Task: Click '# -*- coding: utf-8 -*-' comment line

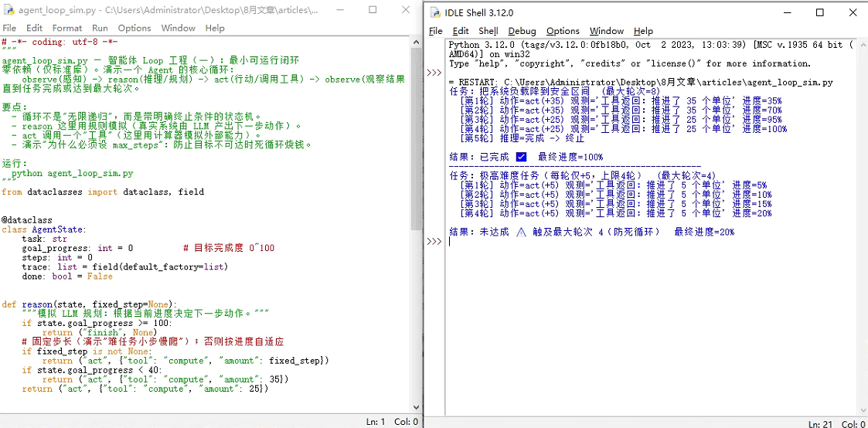Action: coord(60,42)
